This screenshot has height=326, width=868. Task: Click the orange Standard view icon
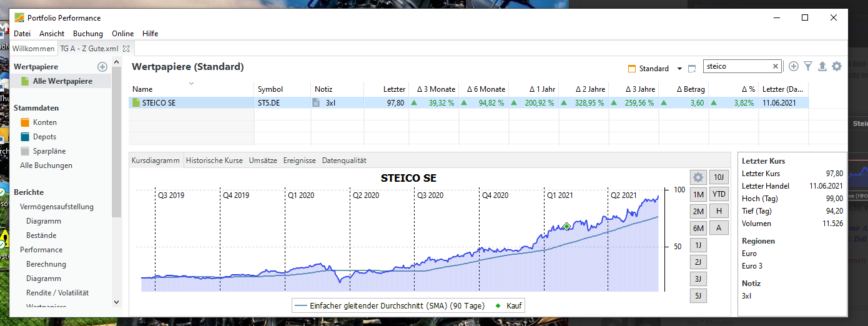coord(631,69)
